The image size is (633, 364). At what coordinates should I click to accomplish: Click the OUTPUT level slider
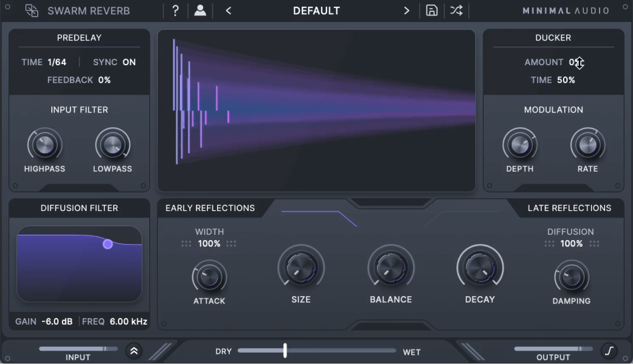pyautogui.click(x=554, y=349)
